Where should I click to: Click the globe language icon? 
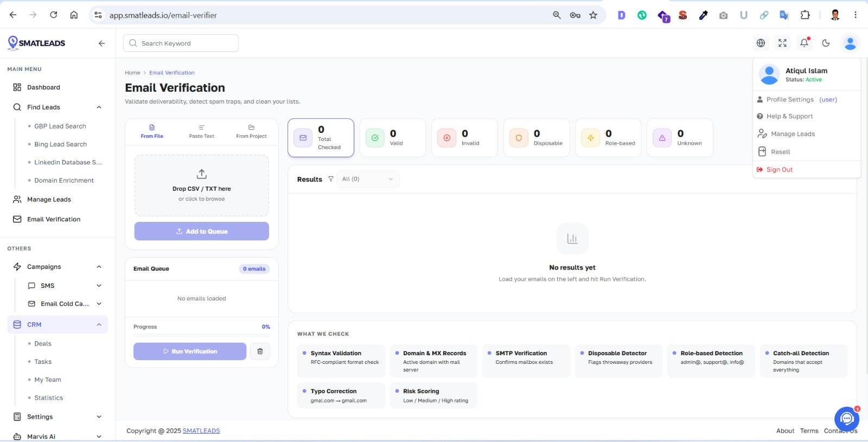[761, 43]
